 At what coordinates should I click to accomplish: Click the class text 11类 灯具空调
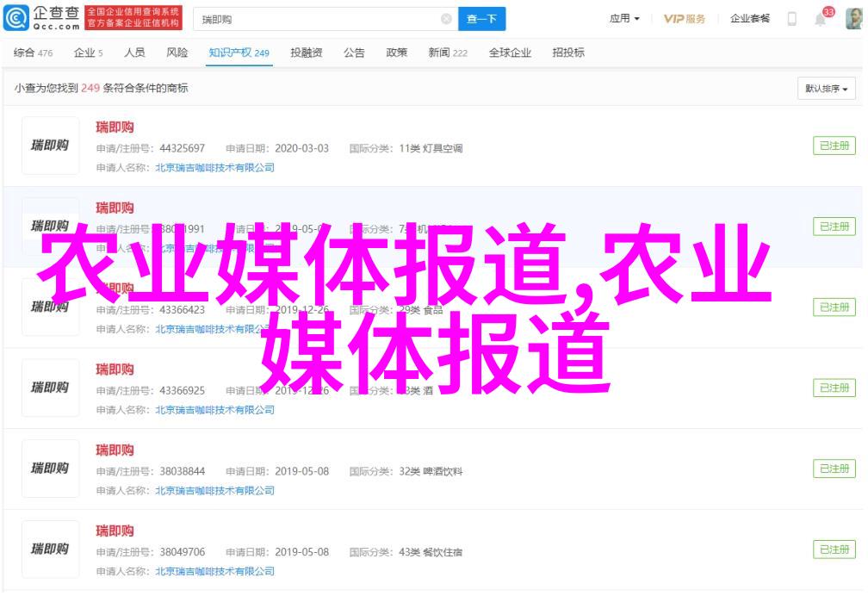coord(431,148)
